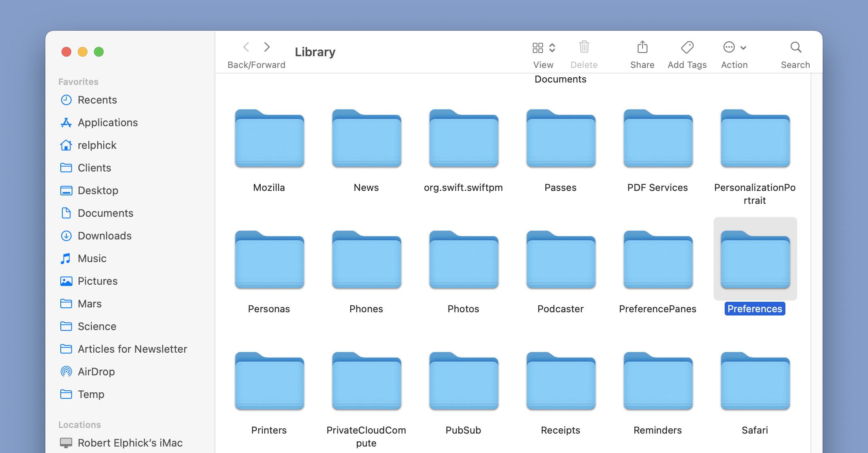The width and height of the screenshot is (868, 453).
Task: Click the Back navigation arrow
Action: tap(246, 47)
